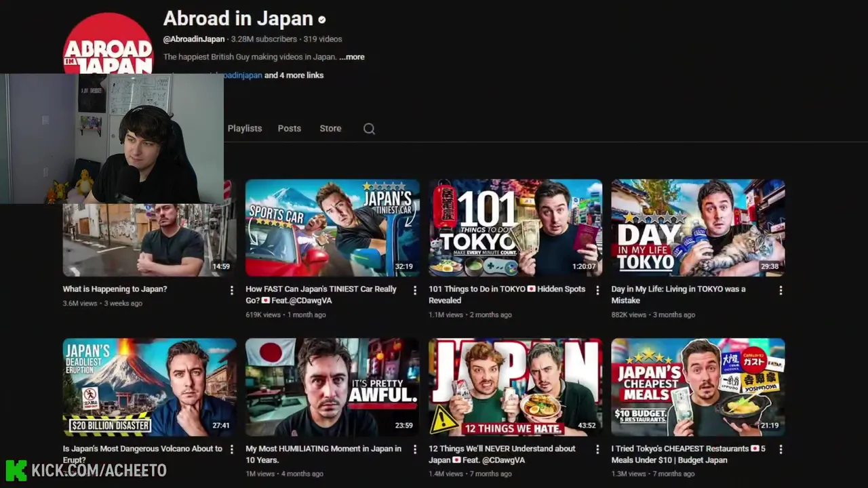Open the Japan's Tiniest Car video thumbnail
868x488 pixels.
coord(332,228)
